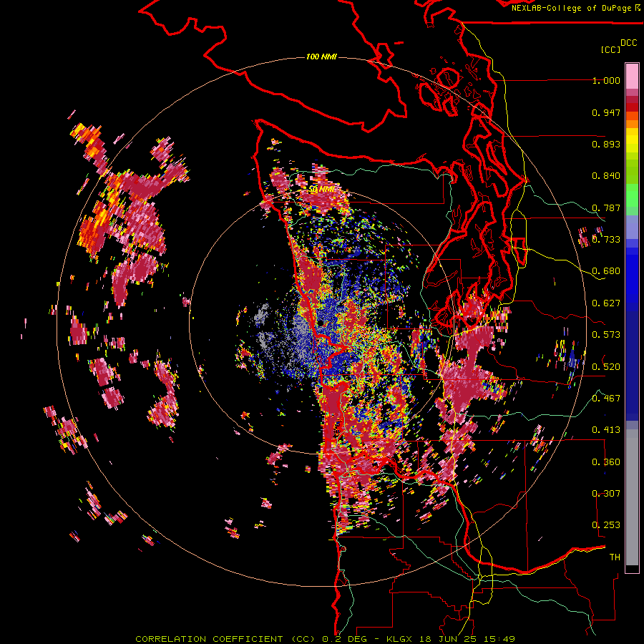This screenshot has height=644, width=644.
Task: Click the 0.307 scale value
Action: coord(606,494)
